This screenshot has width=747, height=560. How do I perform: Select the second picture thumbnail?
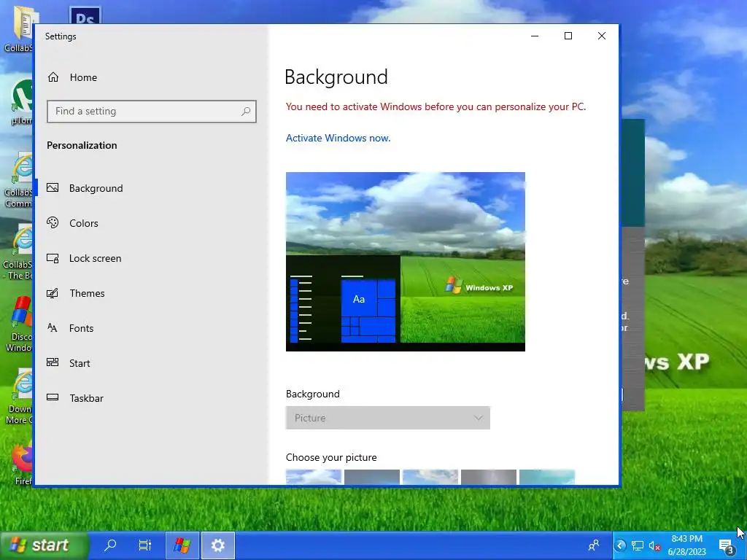371,477
